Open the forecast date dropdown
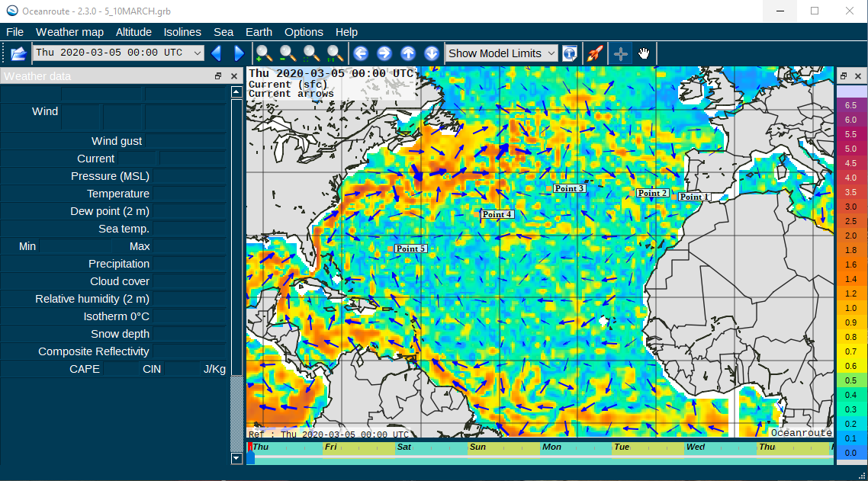The image size is (868, 481). [198, 53]
